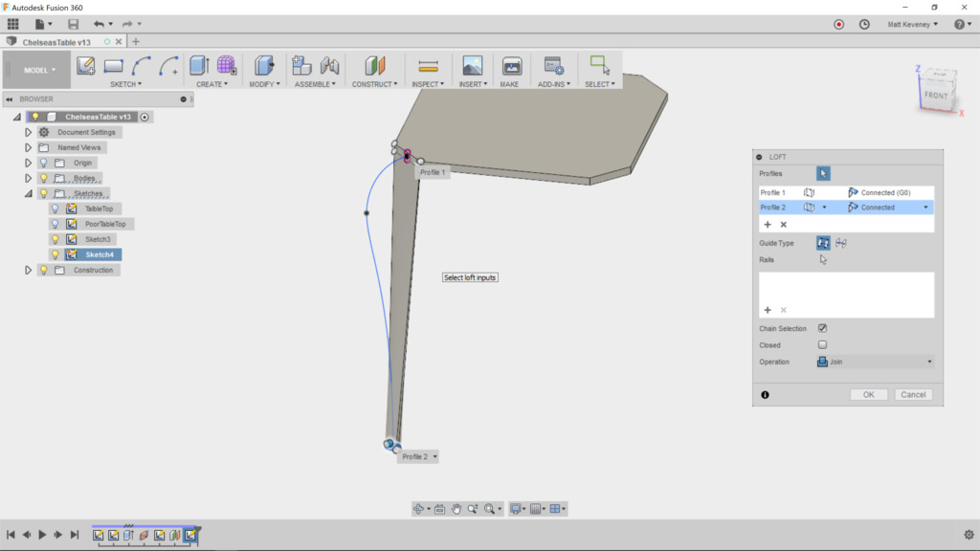The height and width of the screenshot is (551, 980).
Task: Activate the Pan tool in the navigation bar
Action: click(457, 508)
